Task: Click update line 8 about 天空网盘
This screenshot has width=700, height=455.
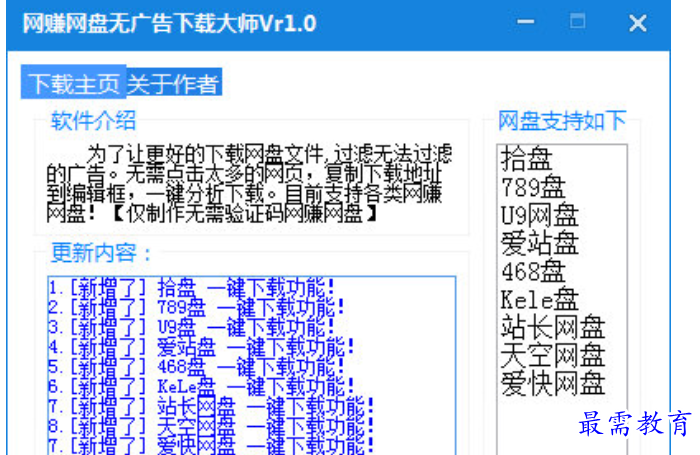Action: tap(212, 426)
